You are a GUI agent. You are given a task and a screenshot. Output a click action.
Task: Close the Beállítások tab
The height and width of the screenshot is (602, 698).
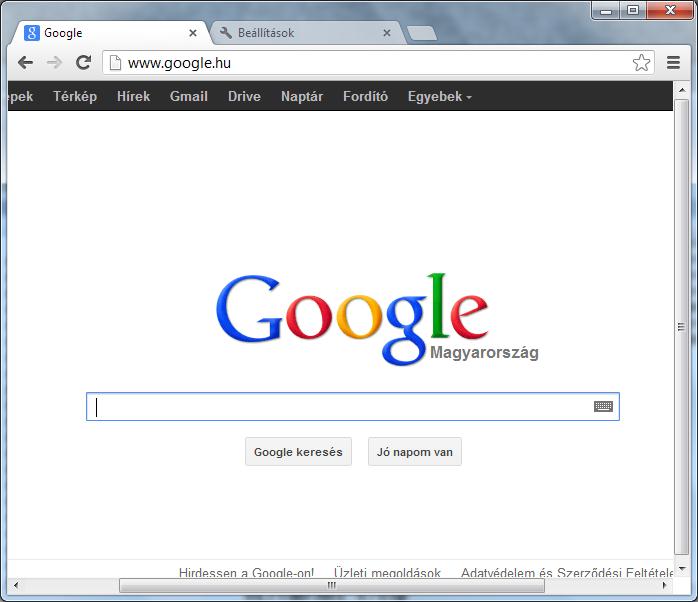387,33
